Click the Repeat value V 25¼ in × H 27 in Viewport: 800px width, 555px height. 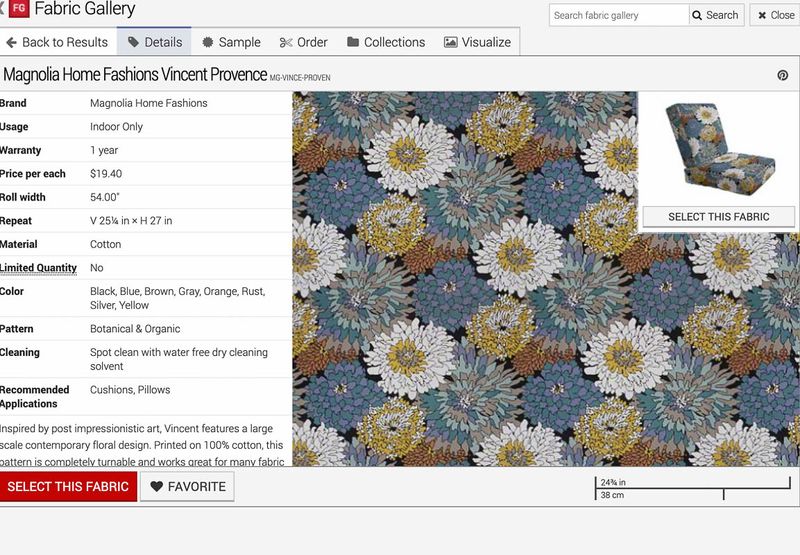coord(131,221)
